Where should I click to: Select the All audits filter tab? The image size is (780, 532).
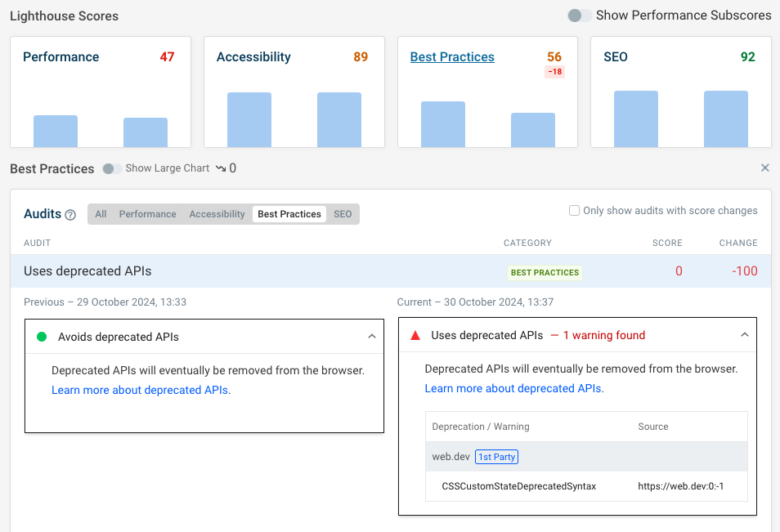[x=101, y=214]
